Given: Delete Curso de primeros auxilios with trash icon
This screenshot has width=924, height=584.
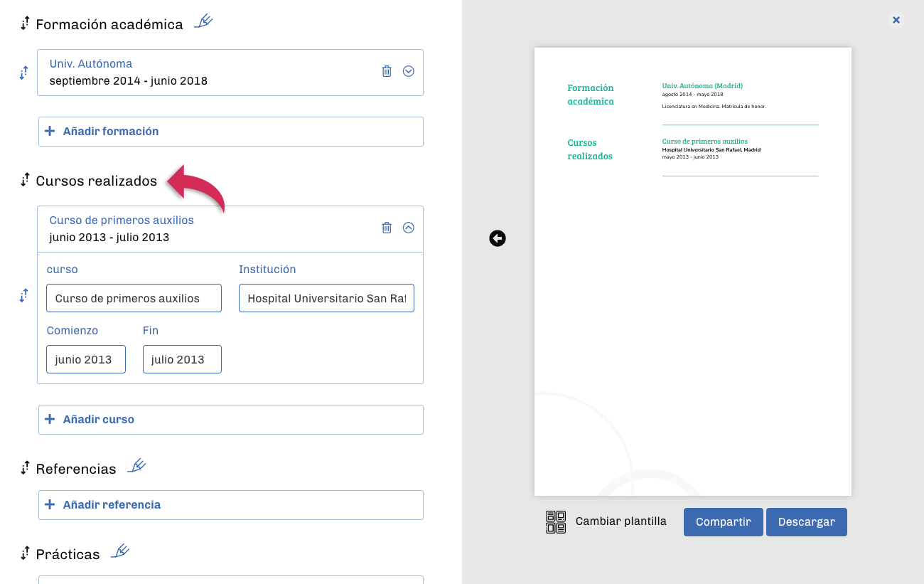Looking at the screenshot, I should coord(387,228).
